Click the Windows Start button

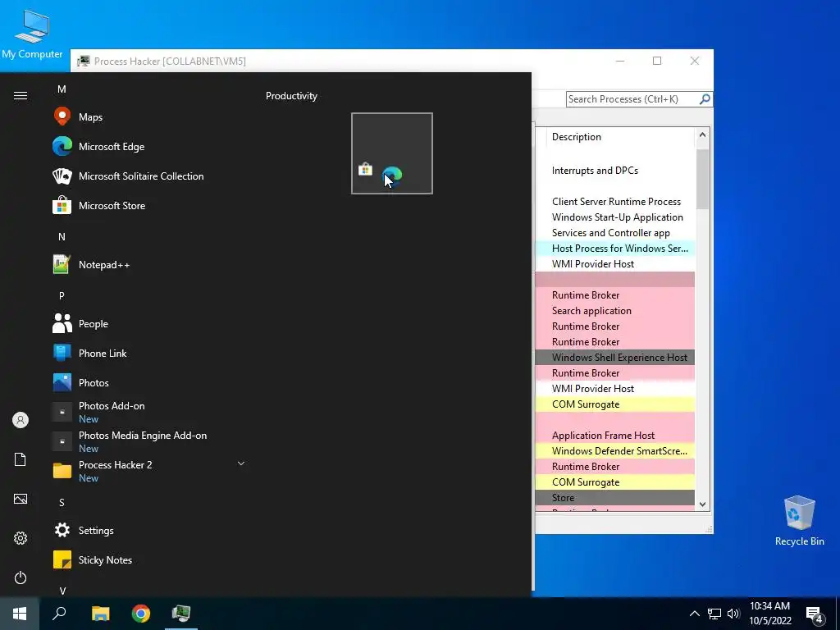[20, 614]
